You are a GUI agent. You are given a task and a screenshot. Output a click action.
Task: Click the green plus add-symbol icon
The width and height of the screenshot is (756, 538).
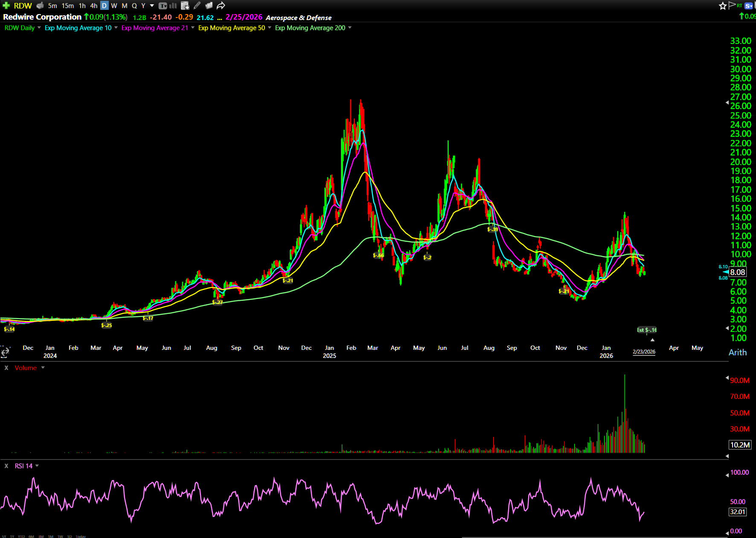coord(6,6)
